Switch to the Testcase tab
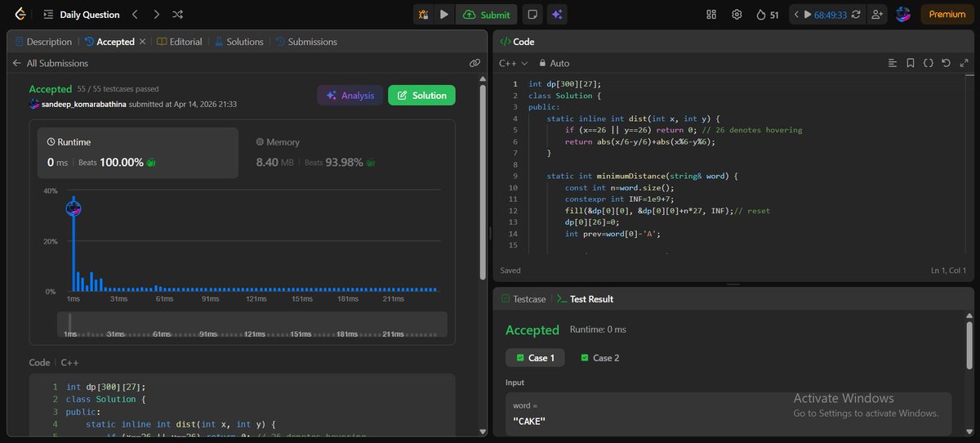The width and height of the screenshot is (980, 443). [523, 299]
